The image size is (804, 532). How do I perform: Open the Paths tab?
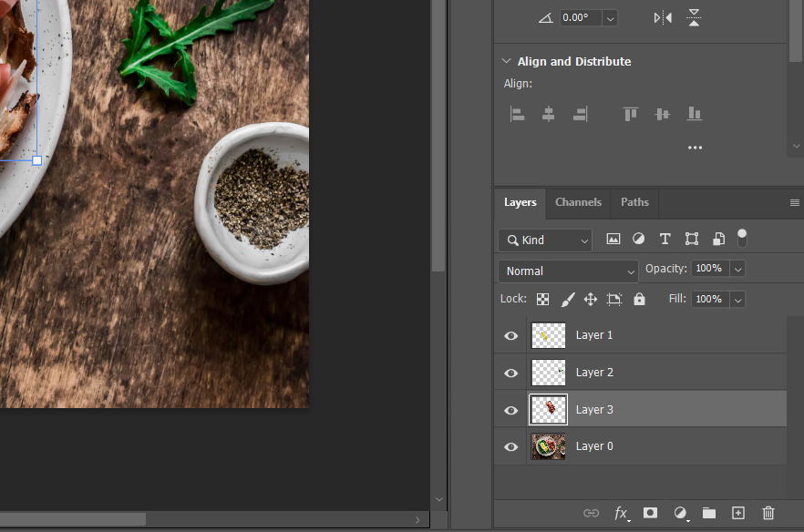click(x=634, y=202)
